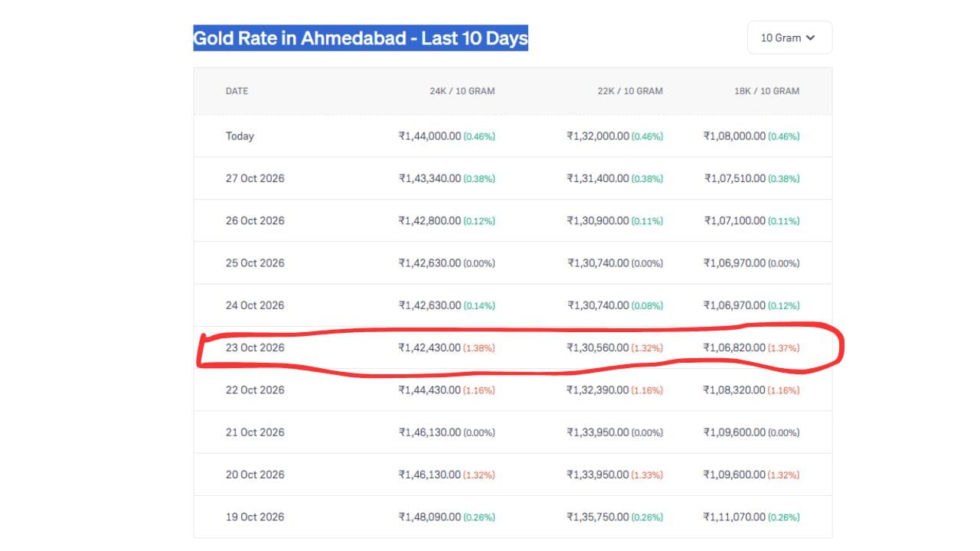Click the 23 Oct 18K price ₹1,06,820.00
This screenshot has height=551, width=980.
pos(734,347)
